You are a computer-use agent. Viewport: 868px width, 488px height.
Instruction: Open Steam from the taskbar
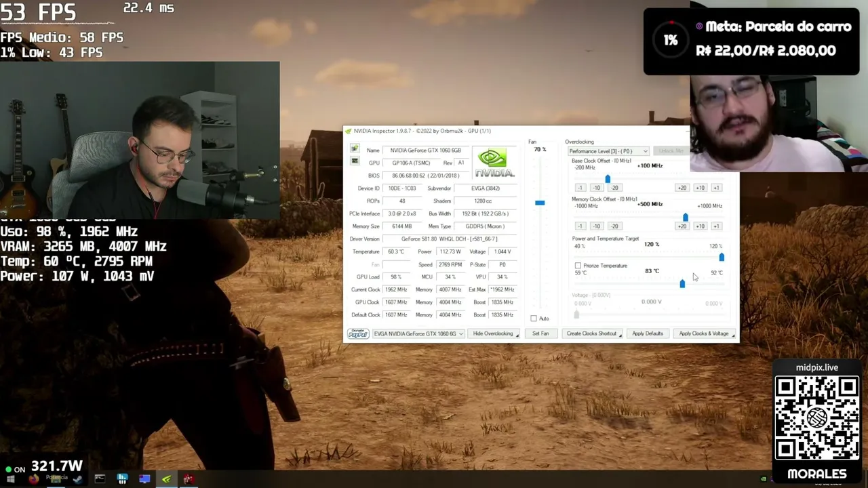[77, 480]
